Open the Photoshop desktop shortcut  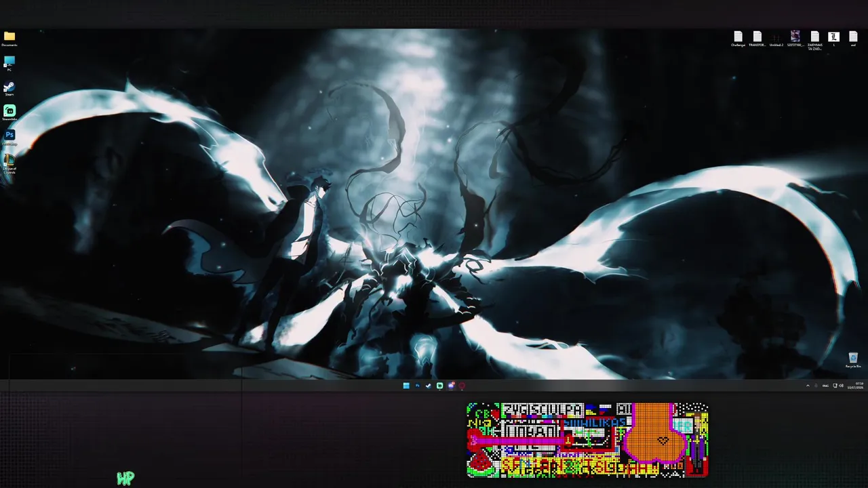(x=9, y=138)
